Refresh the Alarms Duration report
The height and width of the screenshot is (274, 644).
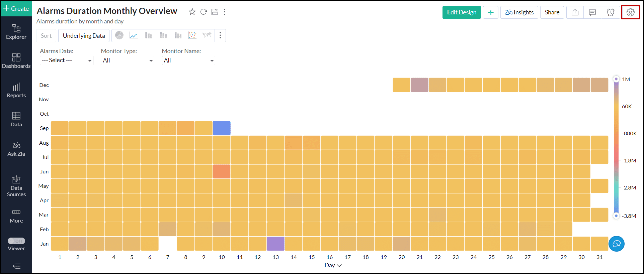coord(204,12)
